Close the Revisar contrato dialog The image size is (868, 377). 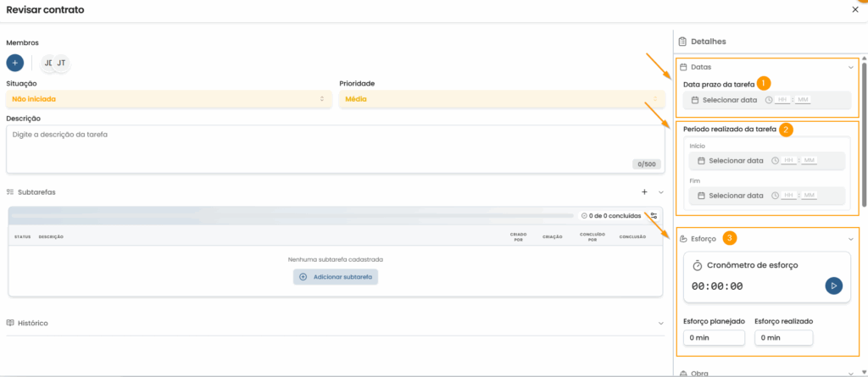[854, 9]
